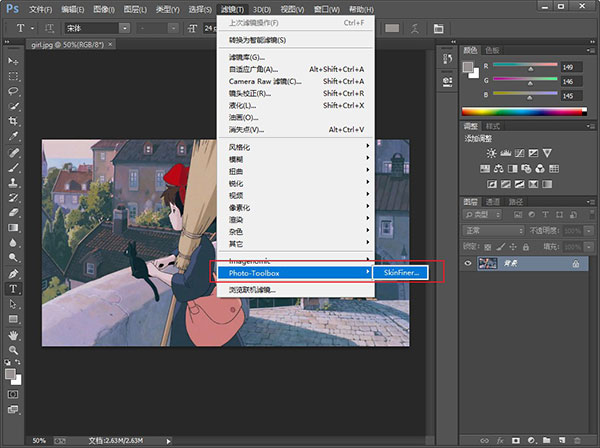
Task: Toggle lock image pixels brush icon
Action: pos(501,247)
